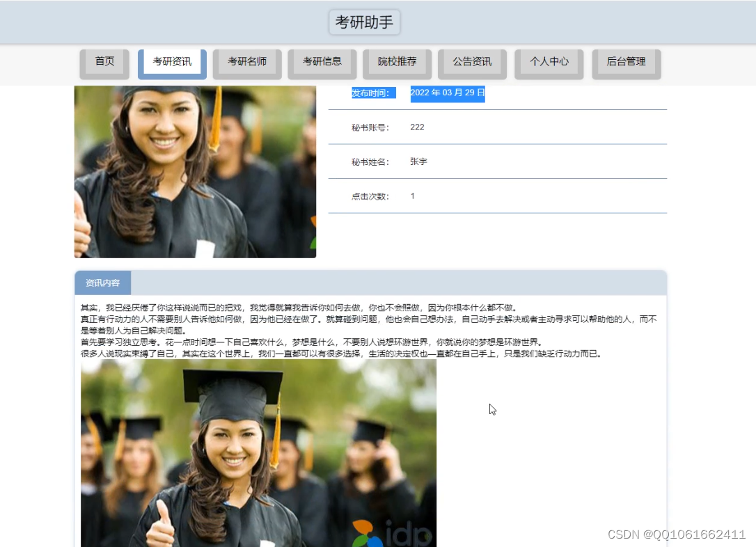Viewport: 756px width, 547px height.
Task: Open the 公告资讯 page
Action: 472,63
